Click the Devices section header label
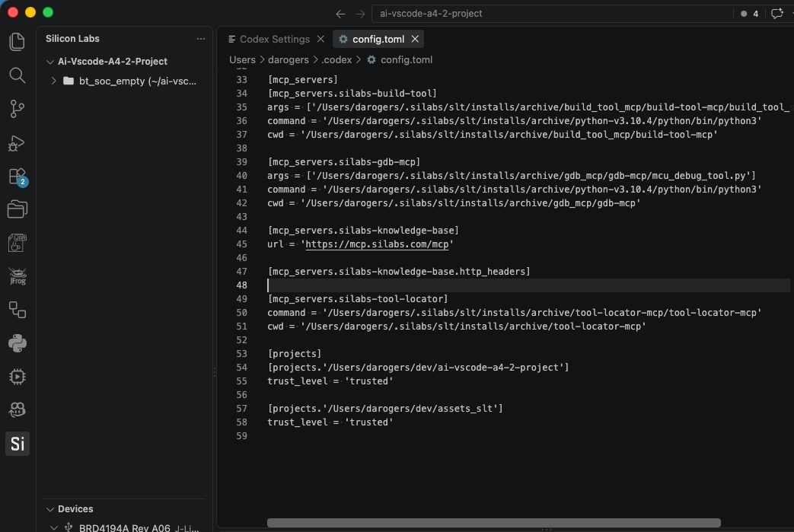794x532 pixels. (x=75, y=509)
